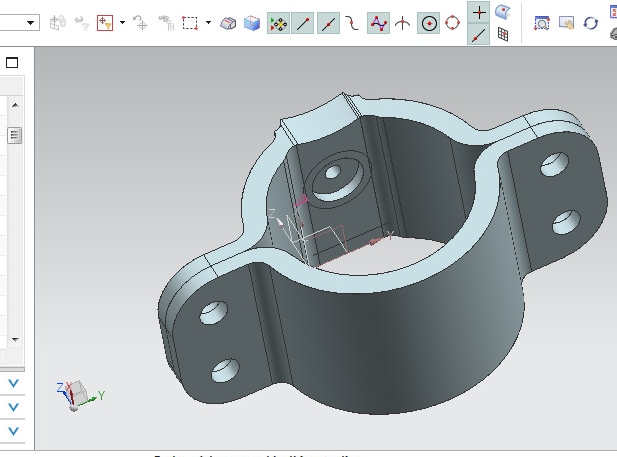
Task: Click the Quadrant Point snap icon
Action: click(453, 22)
